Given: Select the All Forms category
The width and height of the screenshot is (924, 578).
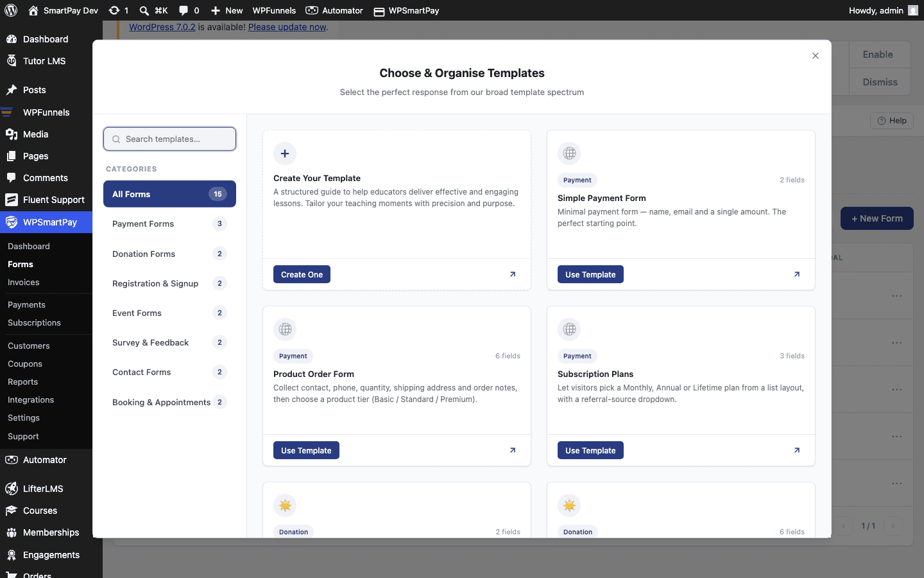Looking at the screenshot, I should pyautogui.click(x=169, y=194).
